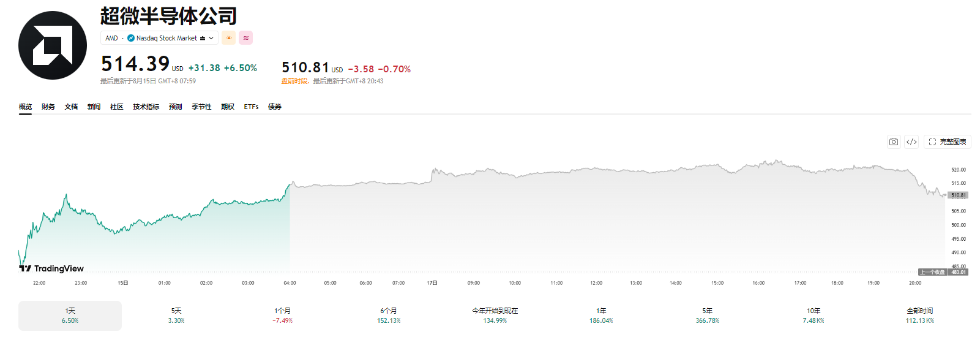
Task: Open the embed code icon
Action: [x=911, y=142]
